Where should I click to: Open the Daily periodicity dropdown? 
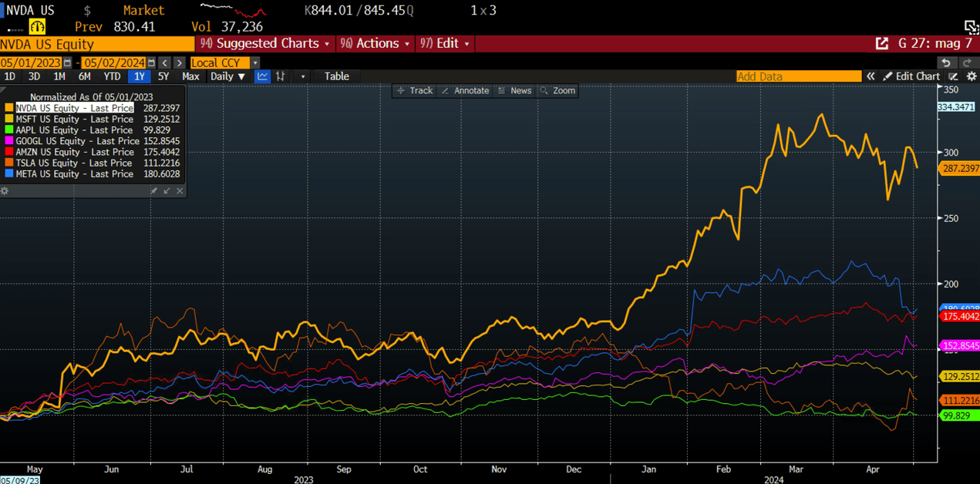228,76
